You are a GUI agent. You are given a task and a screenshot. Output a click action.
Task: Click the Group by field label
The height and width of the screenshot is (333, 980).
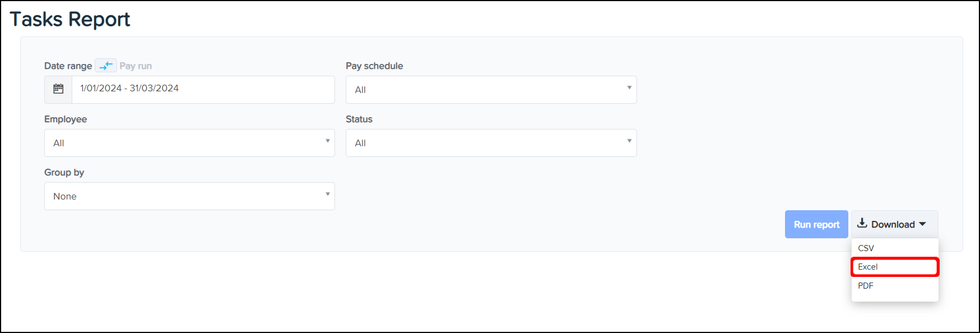(64, 173)
